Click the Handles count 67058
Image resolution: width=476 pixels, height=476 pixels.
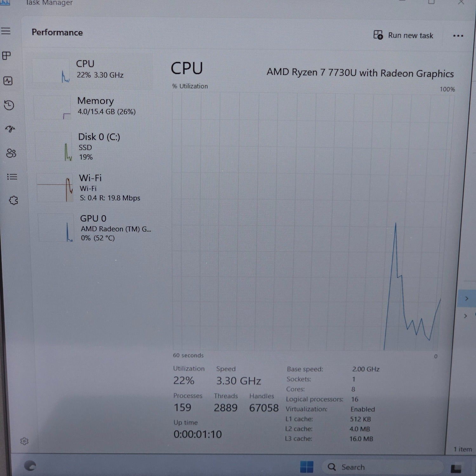coord(264,408)
